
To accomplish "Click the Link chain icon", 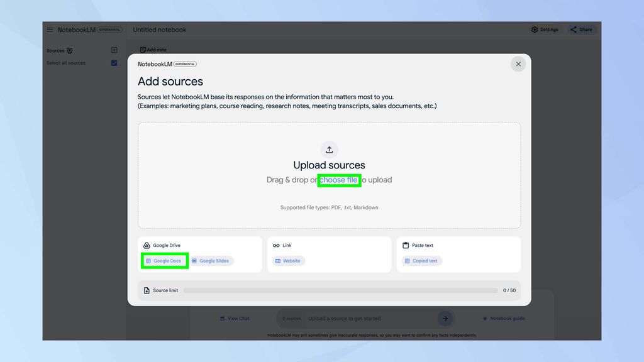I will pos(277,245).
